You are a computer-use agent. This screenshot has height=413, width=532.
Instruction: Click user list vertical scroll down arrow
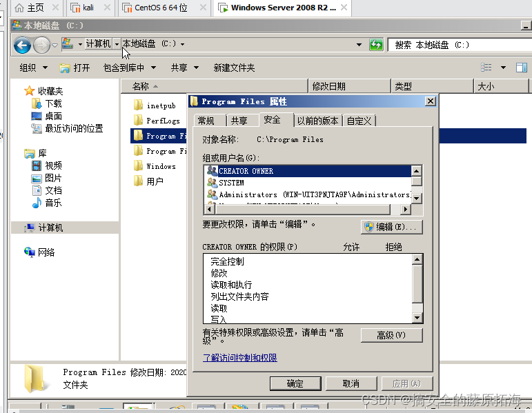coord(416,198)
